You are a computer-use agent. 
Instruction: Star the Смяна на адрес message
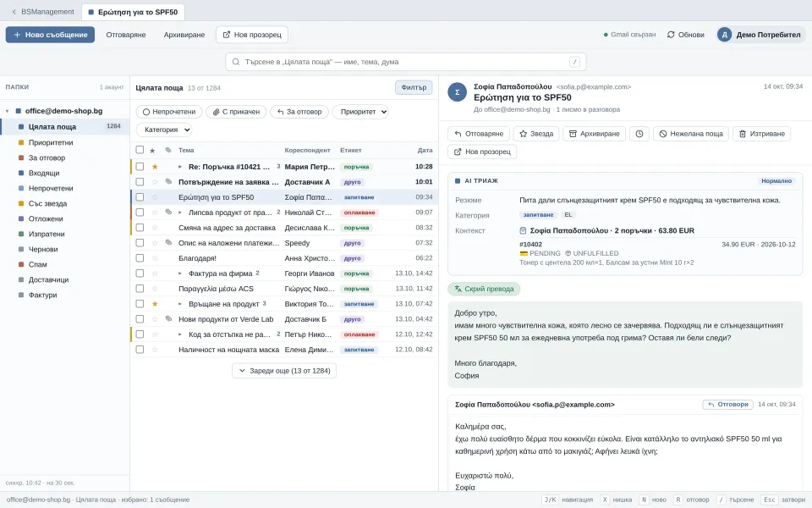(x=155, y=228)
